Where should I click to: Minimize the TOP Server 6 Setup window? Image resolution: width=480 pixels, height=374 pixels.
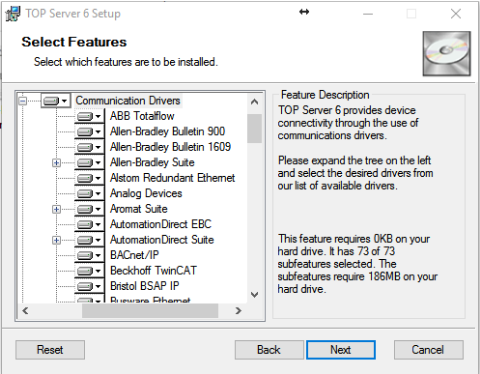(368, 14)
